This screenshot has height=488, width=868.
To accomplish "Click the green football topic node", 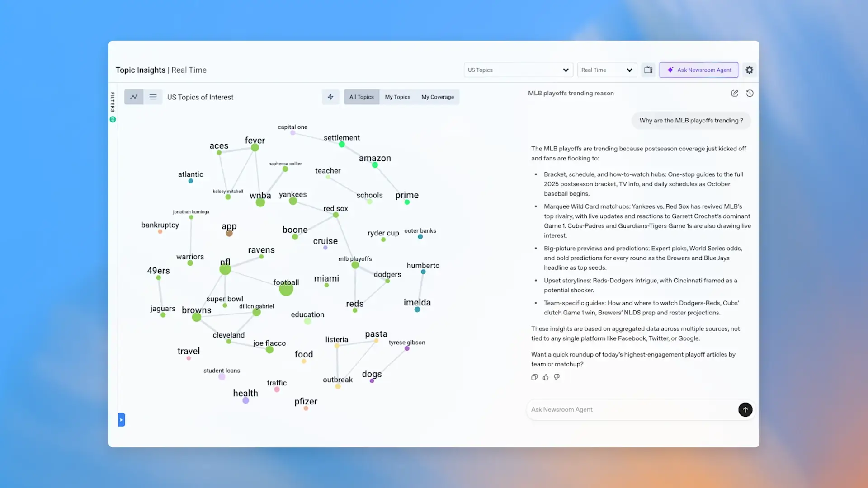I will pos(286,289).
